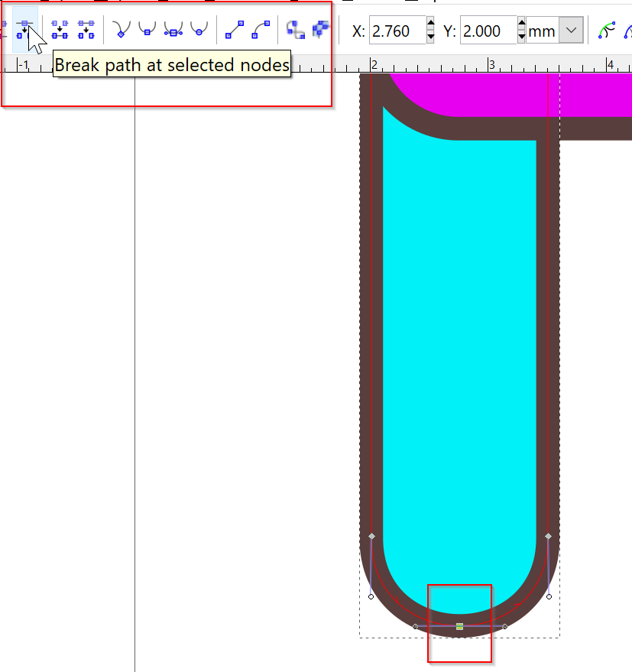The image size is (632, 672).
Task: Make selected nodes smooth
Action: pyautogui.click(x=147, y=30)
